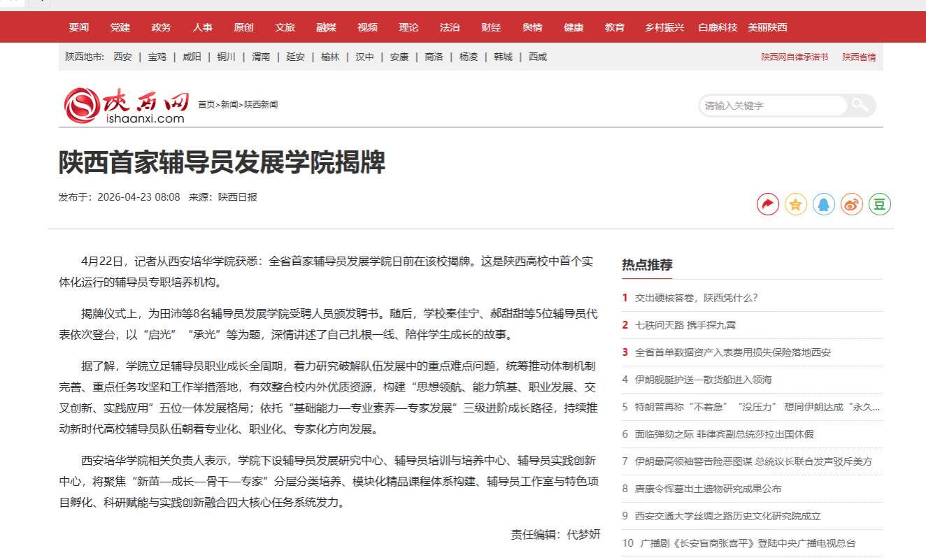Click the search magnifier icon
This screenshot has width=926, height=560.
860,105
